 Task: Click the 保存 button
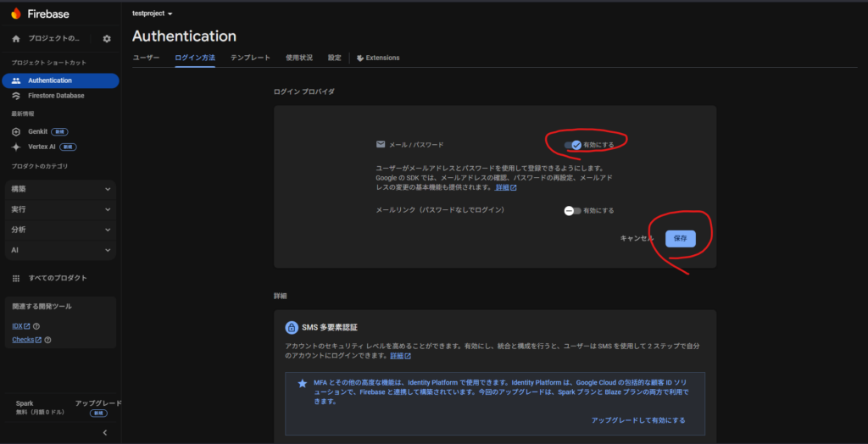[681, 239]
